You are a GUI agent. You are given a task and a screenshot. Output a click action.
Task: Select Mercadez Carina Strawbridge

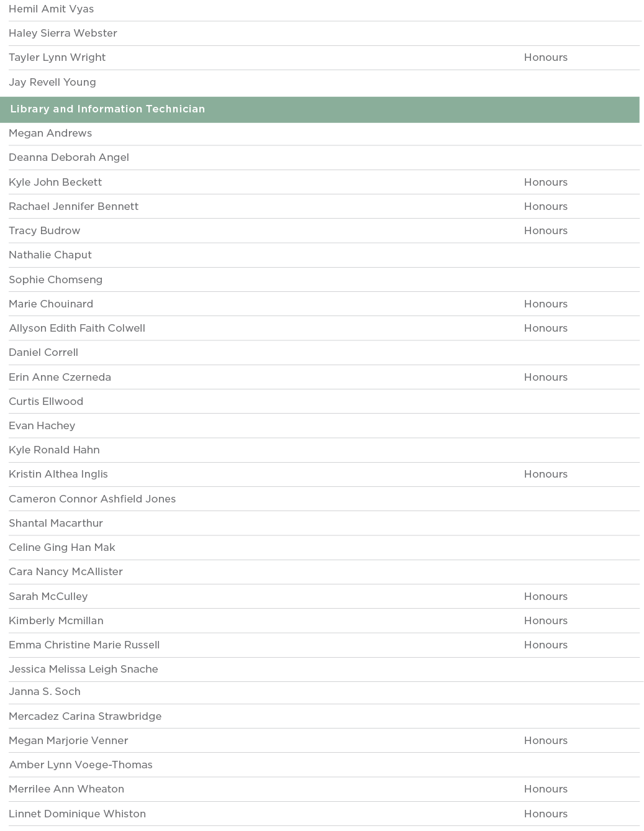click(x=85, y=717)
